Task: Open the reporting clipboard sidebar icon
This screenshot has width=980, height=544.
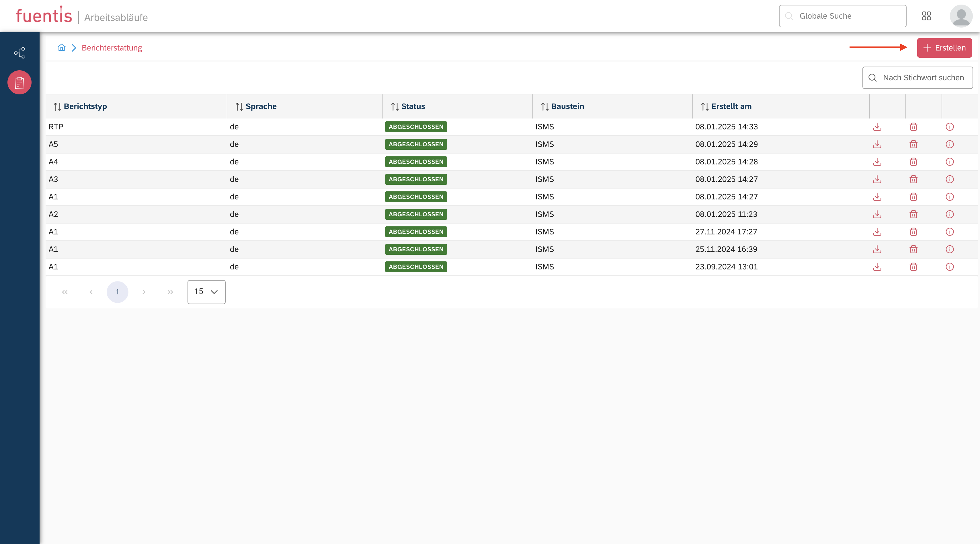Action: click(19, 82)
